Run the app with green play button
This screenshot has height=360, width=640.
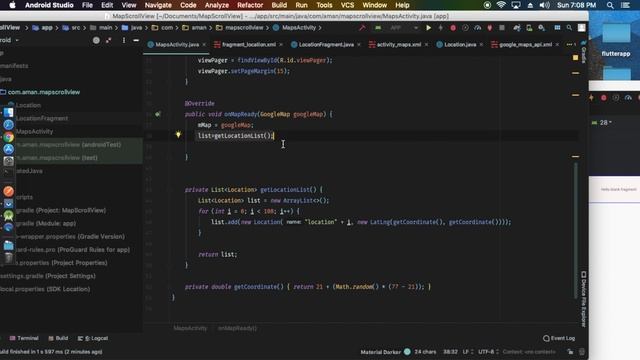pos(428,28)
